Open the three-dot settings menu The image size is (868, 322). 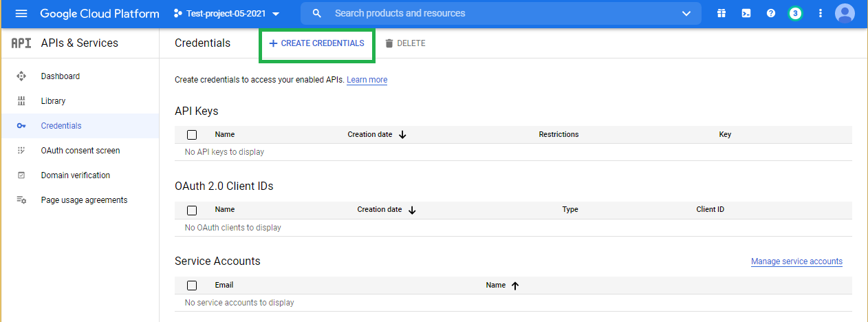pos(820,14)
